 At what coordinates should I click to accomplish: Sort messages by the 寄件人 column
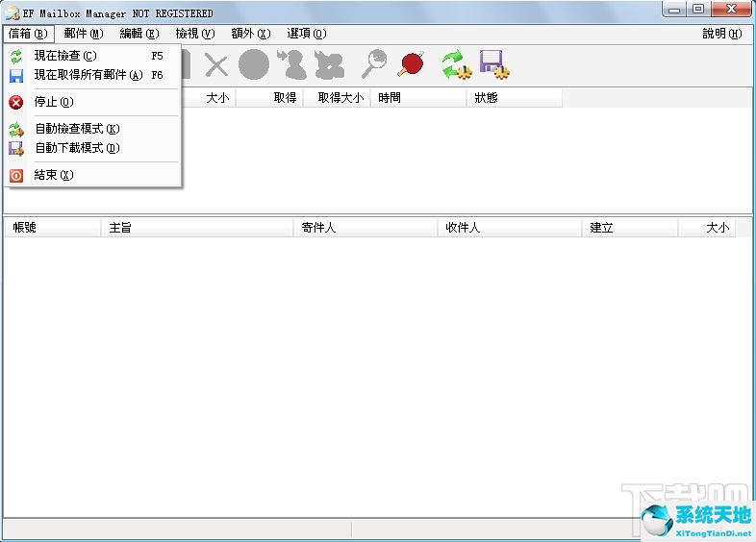(365, 228)
